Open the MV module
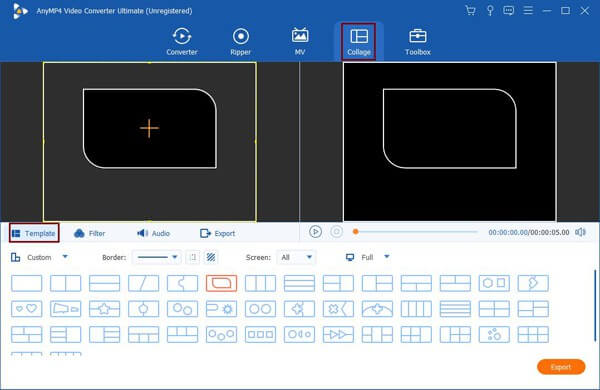 coord(300,41)
